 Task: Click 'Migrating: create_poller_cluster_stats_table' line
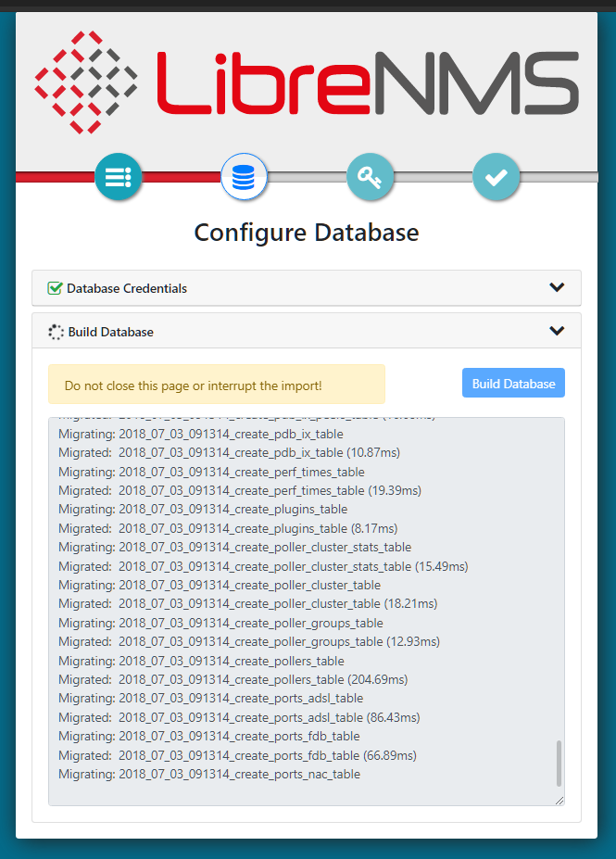click(235, 547)
